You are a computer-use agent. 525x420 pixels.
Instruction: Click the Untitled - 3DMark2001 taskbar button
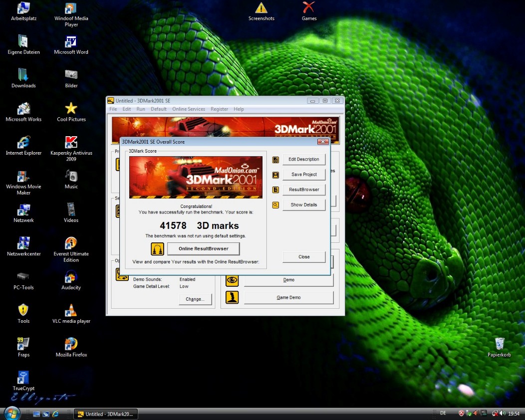tap(105, 414)
